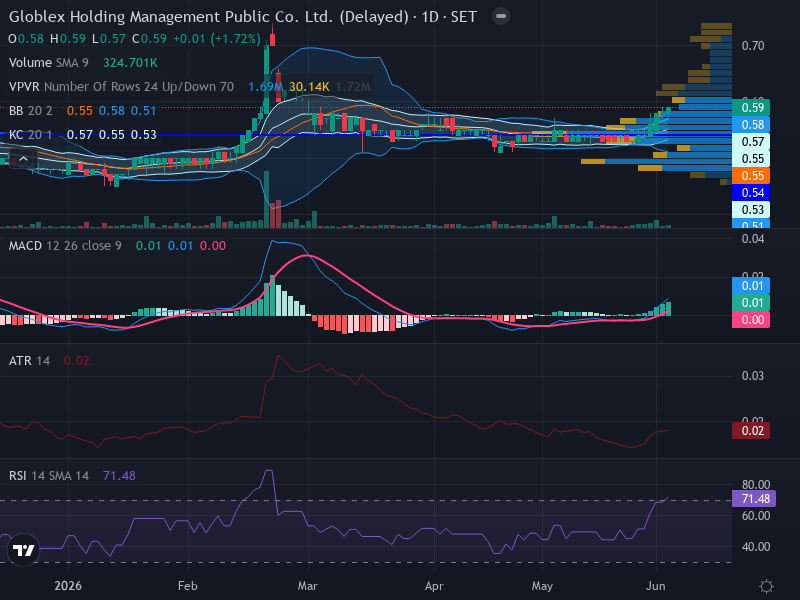Click the +0.01 (+1.72%) change value
The width and height of the screenshot is (800, 600).
coord(217,39)
